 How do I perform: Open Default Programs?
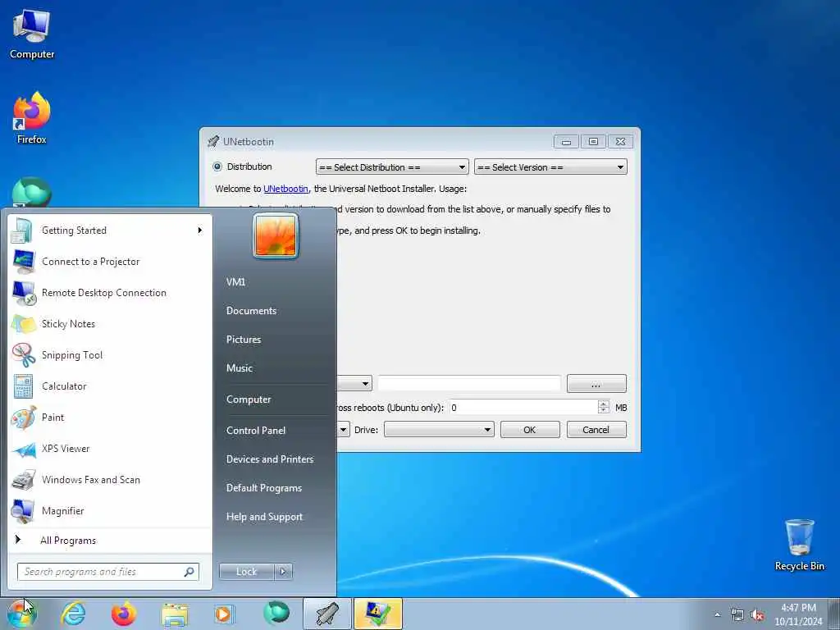pyautogui.click(x=264, y=489)
